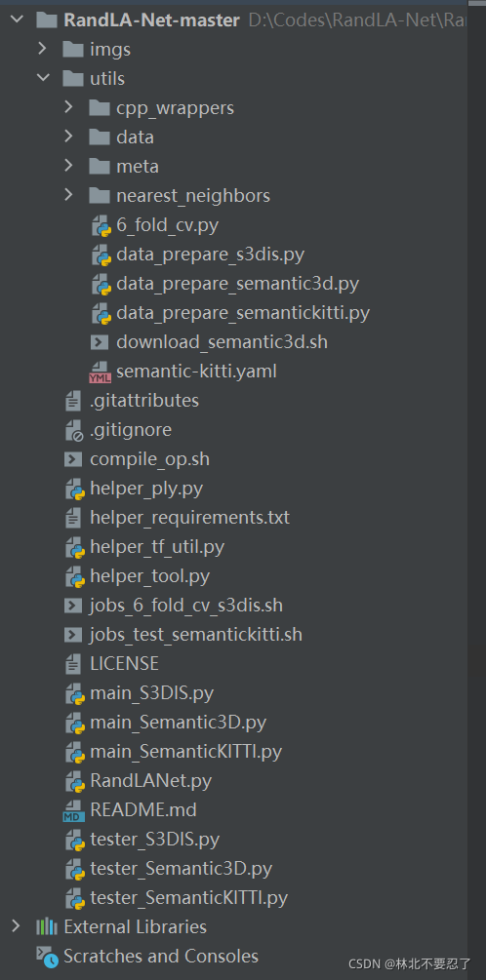Click the project root folder icon
The height and width of the screenshot is (980, 486).
click(48, 20)
